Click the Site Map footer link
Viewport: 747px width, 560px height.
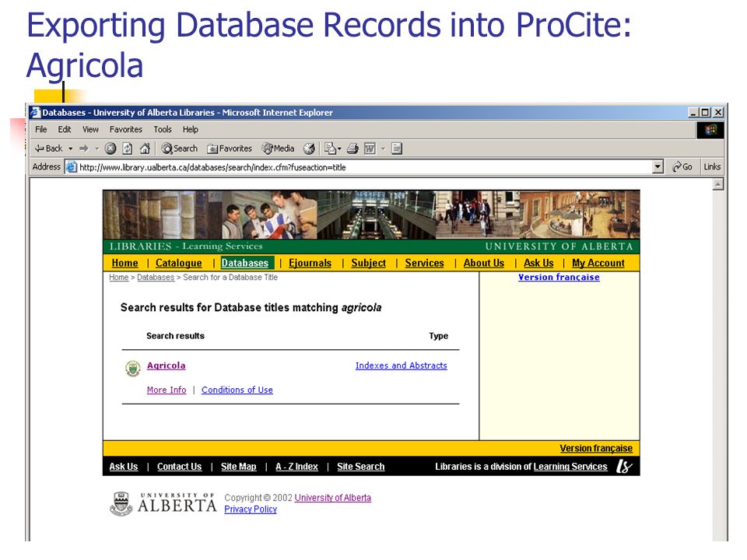coord(239,467)
